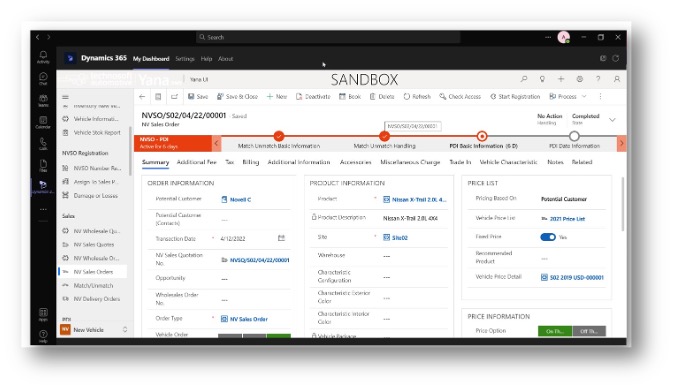Screen dimensions: 674x390
Task: Click the Check Access toolbar icon
Action: pos(442,97)
